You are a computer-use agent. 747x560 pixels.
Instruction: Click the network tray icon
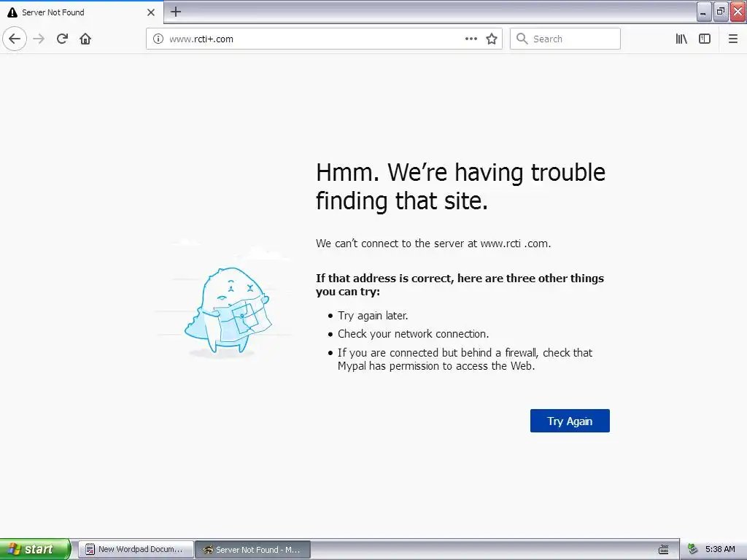click(692, 549)
